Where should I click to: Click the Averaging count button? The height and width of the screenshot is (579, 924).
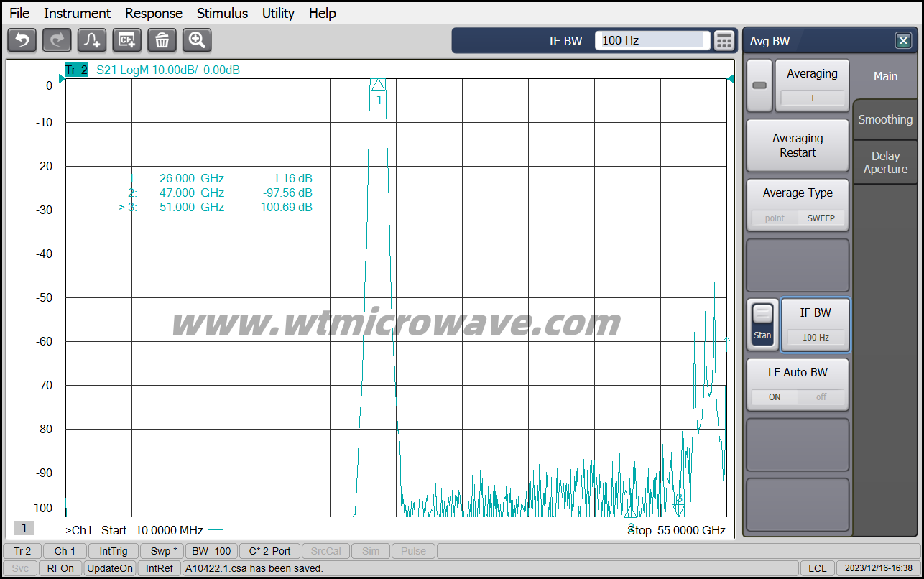tap(812, 85)
